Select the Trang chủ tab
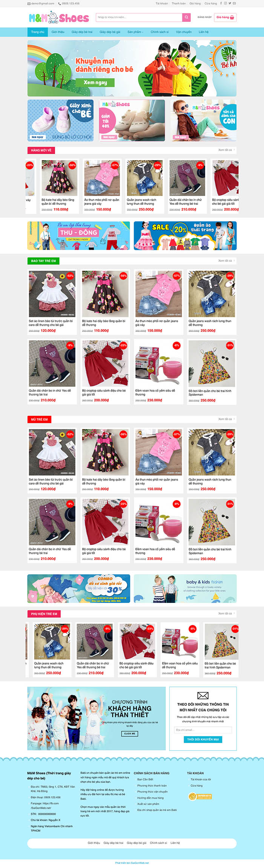The image size is (264, 868). 38,32
